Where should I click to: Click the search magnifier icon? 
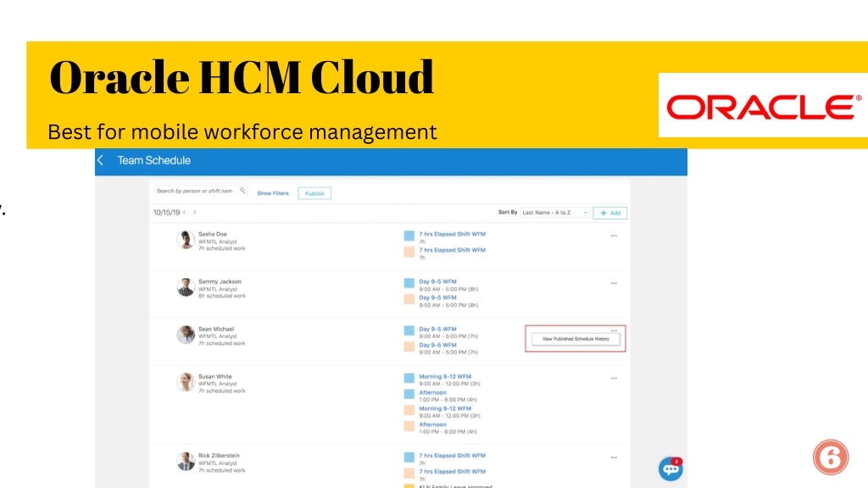(242, 191)
